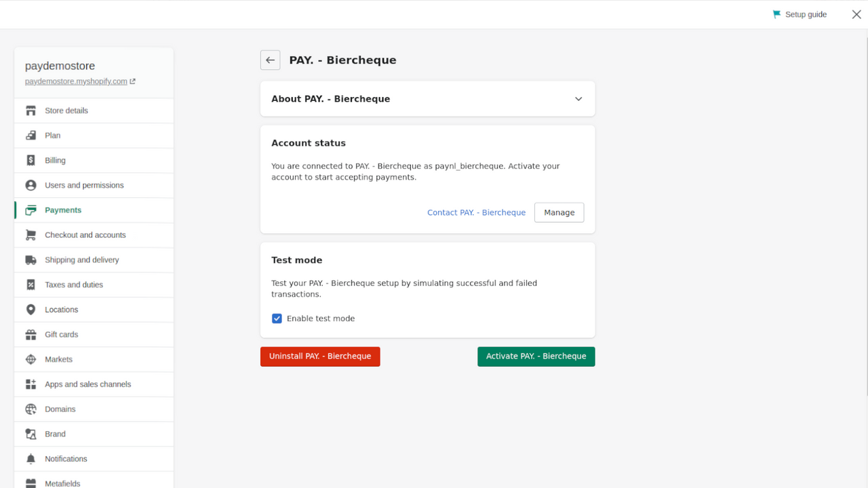Image resolution: width=868 pixels, height=488 pixels.
Task: Click the Payments card icon
Action: click(x=31, y=210)
